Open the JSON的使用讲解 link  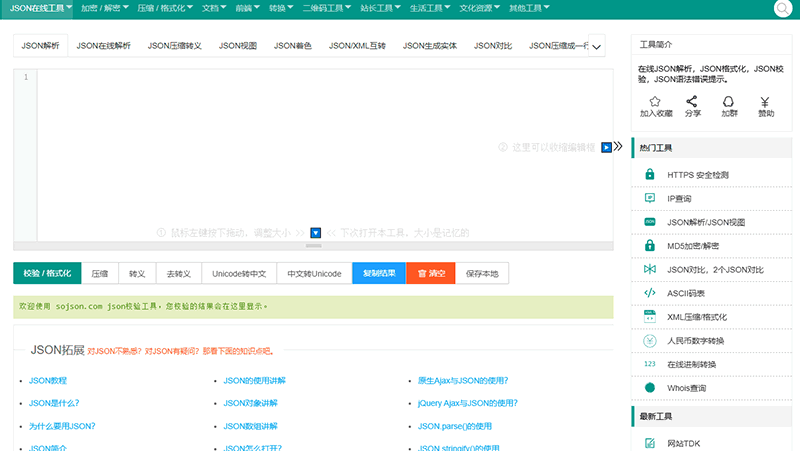point(255,381)
